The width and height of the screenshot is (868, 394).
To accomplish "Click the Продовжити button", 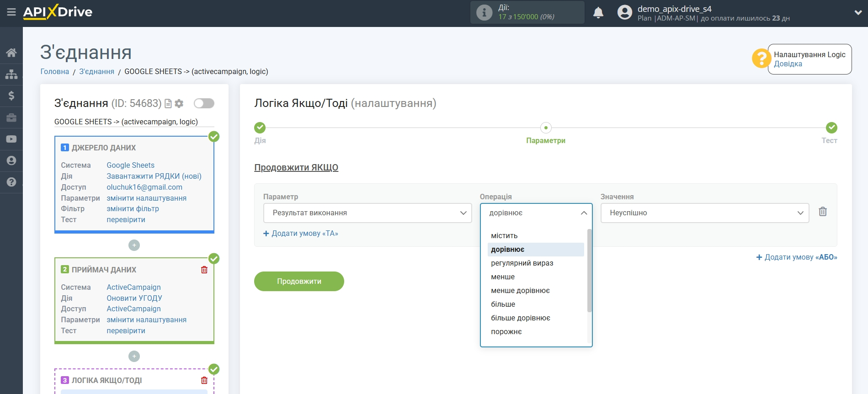I will pyautogui.click(x=299, y=281).
